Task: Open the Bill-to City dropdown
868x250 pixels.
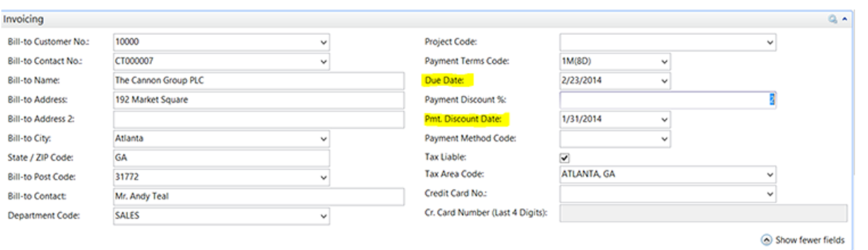Action: pyautogui.click(x=323, y=139)
